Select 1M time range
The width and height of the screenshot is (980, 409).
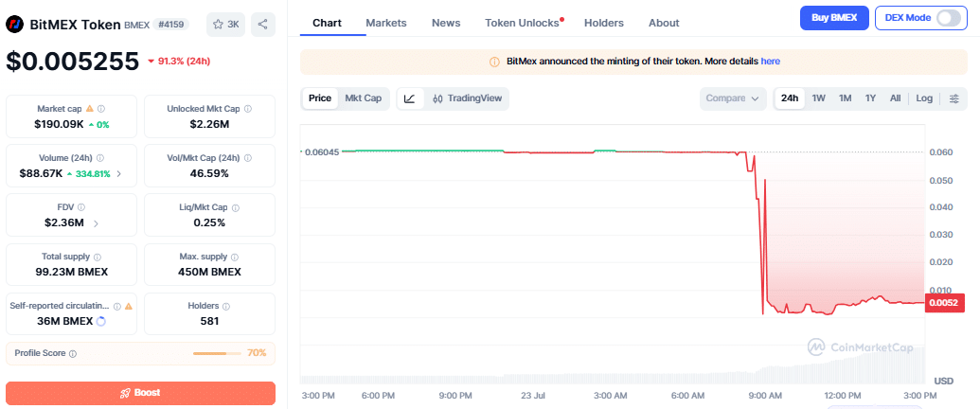click(845, 98)
